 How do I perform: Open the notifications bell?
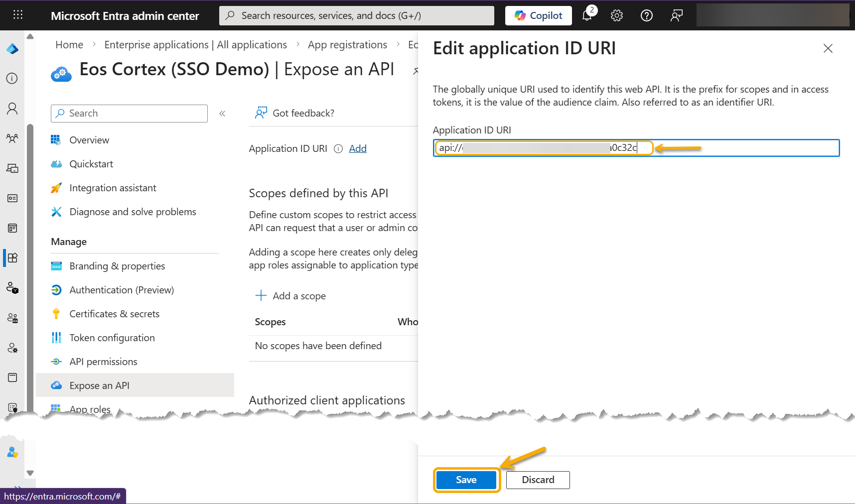coord(587,15)
